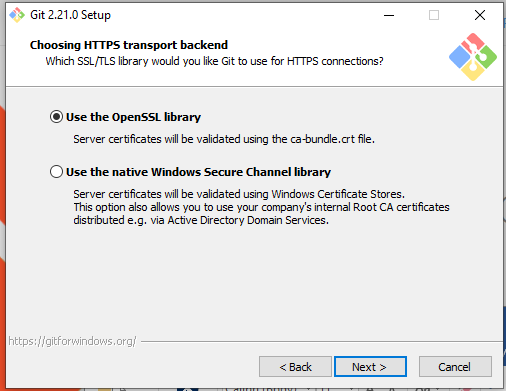The width and height of the screenshot is (506, 391).
Task: Proceed with the 'Next >' button
Action: pos(370,367)
